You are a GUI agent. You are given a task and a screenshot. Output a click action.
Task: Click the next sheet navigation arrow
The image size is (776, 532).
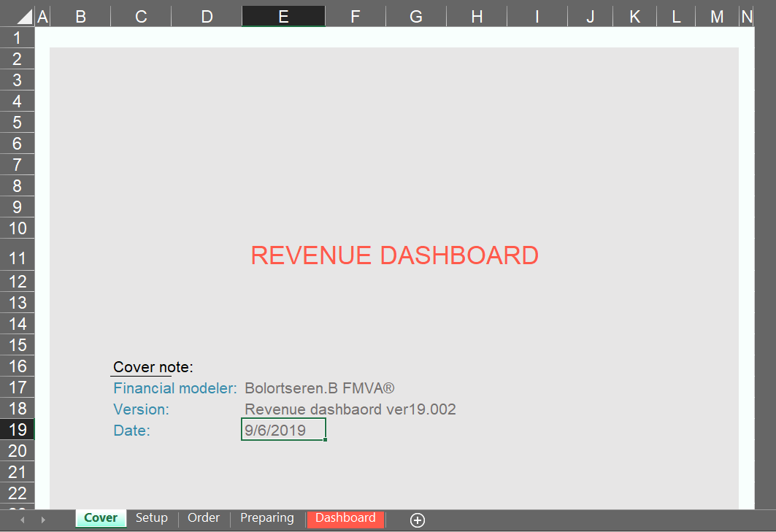click(43, 520)
